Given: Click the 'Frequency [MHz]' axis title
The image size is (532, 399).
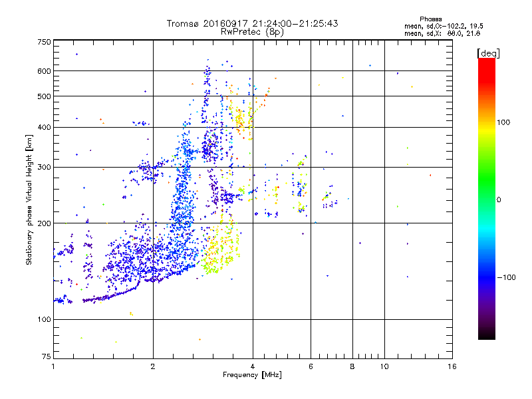Looking at the screenshot, I should pos(252,375).
